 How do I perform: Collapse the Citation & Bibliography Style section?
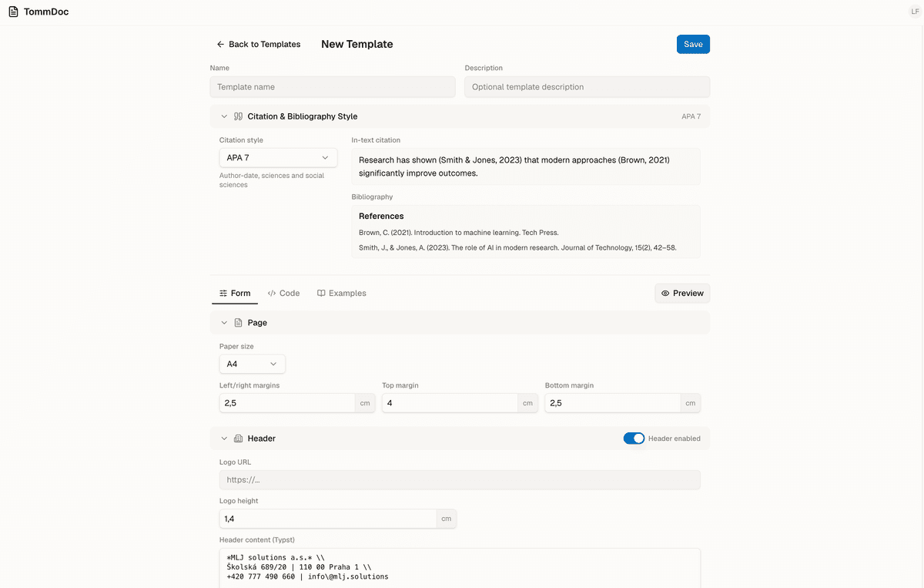pos(224,116)
